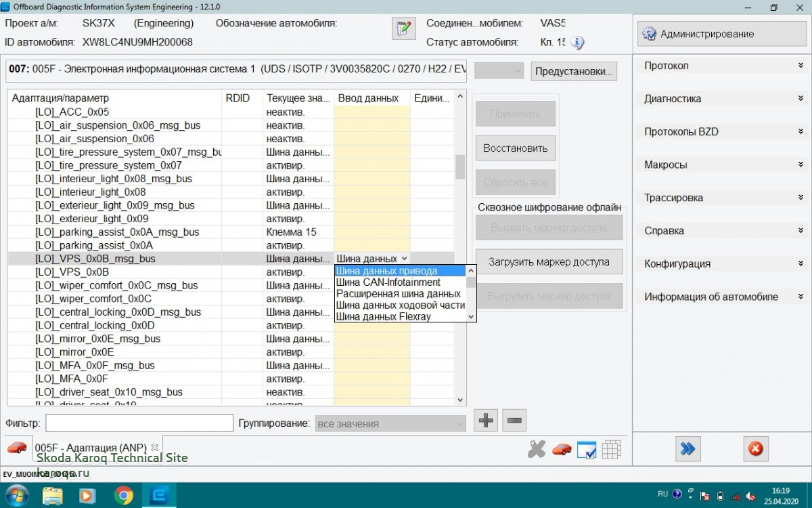Click the window checkmark icon in toolbar
Viewport: 812px width, 508px height.
click(586, 450)
